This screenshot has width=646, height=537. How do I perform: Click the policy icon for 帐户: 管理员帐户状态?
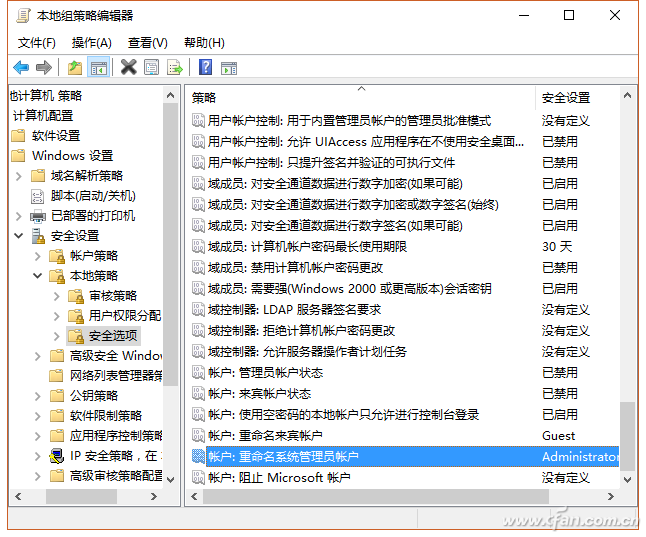tap(198, 373)
